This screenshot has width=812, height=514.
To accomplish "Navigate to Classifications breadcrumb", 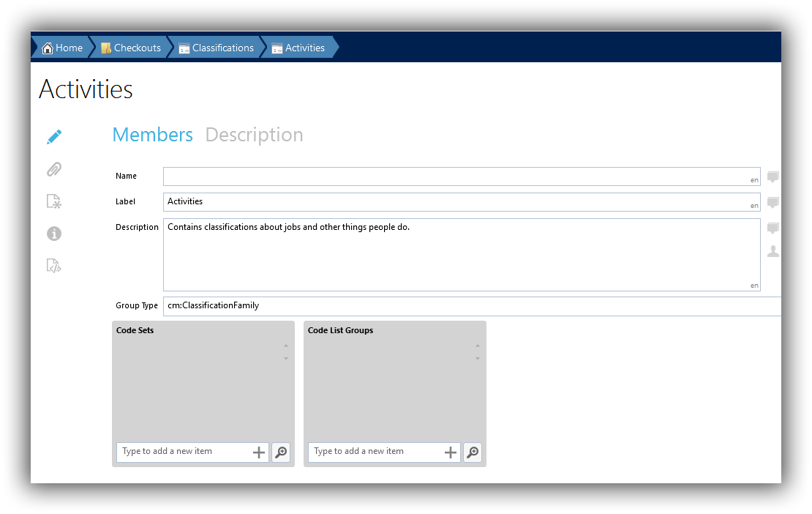I will pos(217,48).
